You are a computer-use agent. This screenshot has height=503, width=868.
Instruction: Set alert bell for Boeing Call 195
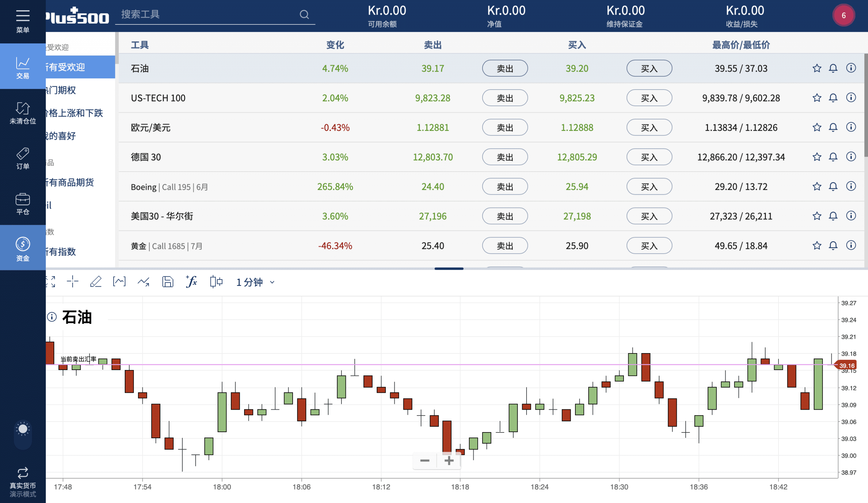[833, 187]
